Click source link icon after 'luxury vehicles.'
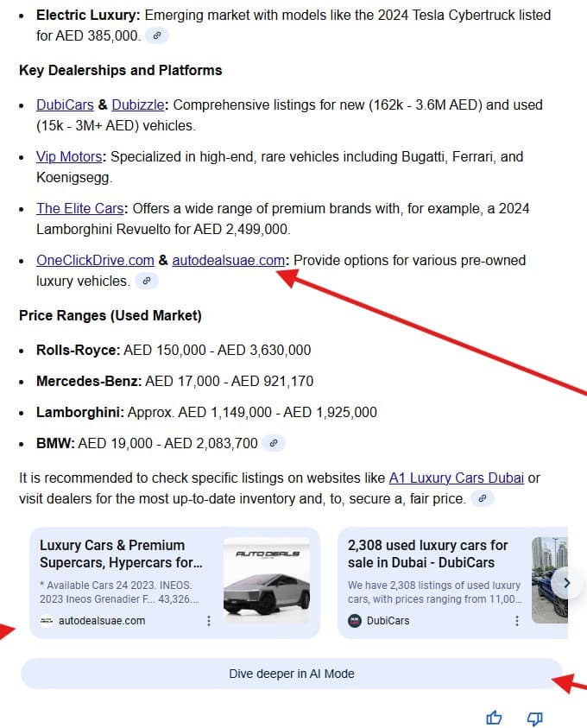The height and width of the screenshot is (728, 587). [x=147, y=281]
